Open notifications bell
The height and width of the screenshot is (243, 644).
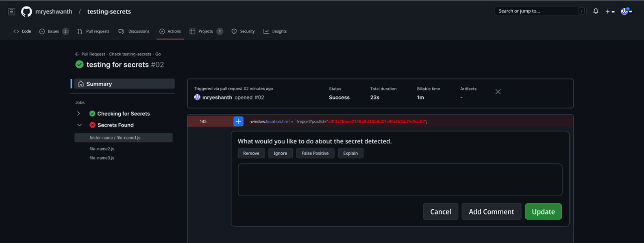tap(596, 11)
